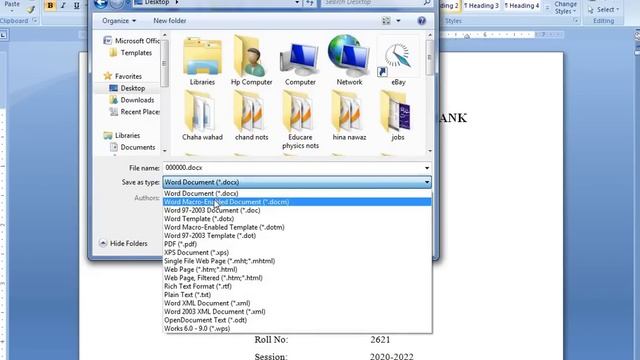640x360 pixels.
Task: Toggle Bold formatting in Word ribbon
Action: coord(50,6)
